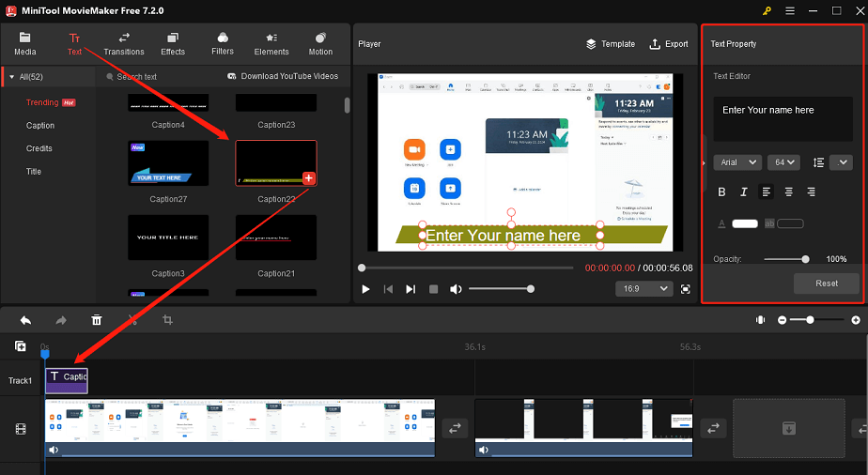Viewport: 868px width, 475px height.
Task: Toggle full screen preview
Action: 686,289
